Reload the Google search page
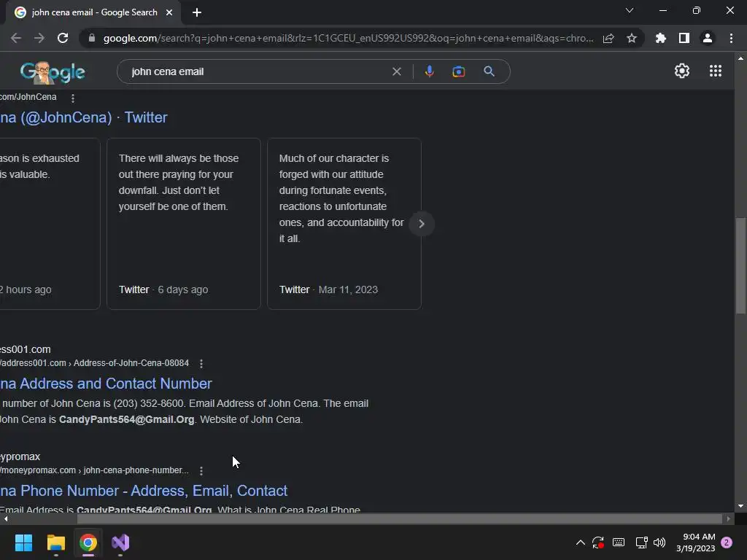Viewport: 747px width, 560px height. 63,38
